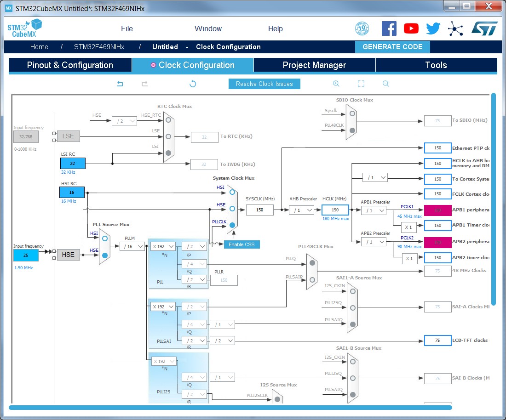Fit the clock diagram to window
This screenshot has height=420, width=506.
361,84
